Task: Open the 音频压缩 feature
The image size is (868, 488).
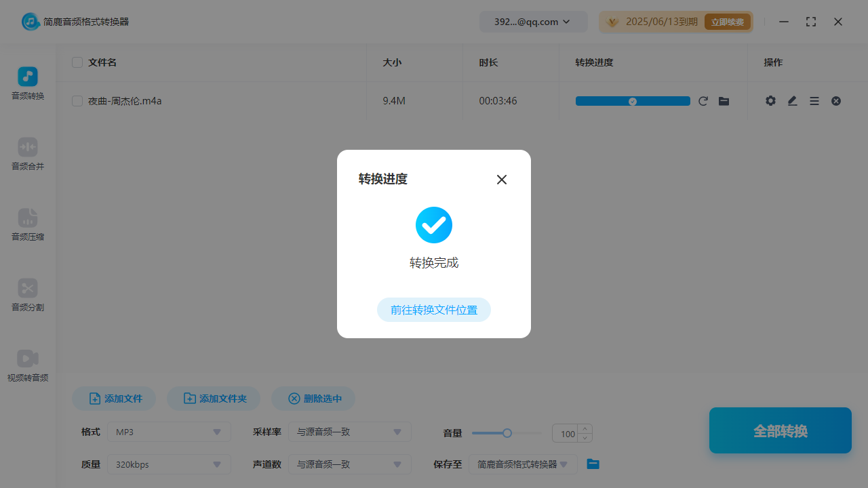Action: pyautogui.click(x=27, y=225)
